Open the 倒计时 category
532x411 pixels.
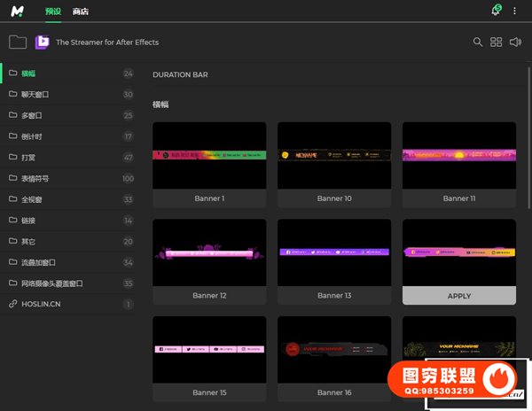click(x=32, y=136)
